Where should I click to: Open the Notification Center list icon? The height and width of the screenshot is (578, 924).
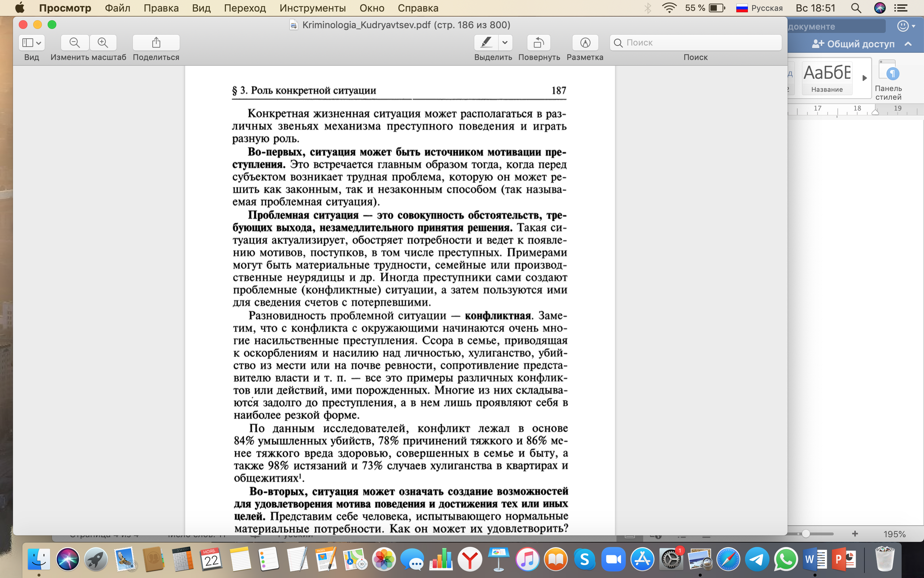pyautogui.click(x=901, y=8)
